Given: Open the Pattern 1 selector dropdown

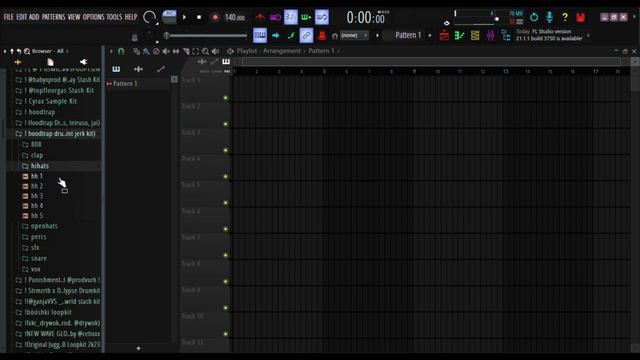Looking at the screenshot, I should coord(408,36).
